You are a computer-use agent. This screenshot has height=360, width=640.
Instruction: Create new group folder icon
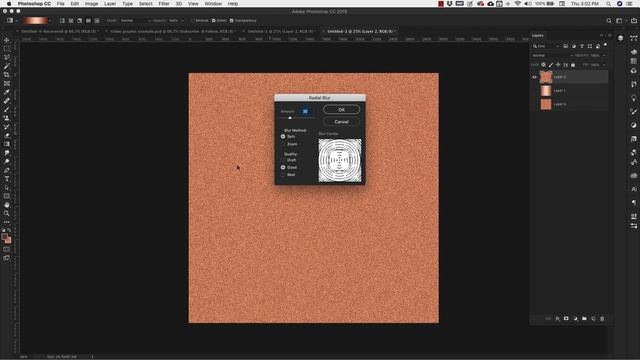(584, 318)
